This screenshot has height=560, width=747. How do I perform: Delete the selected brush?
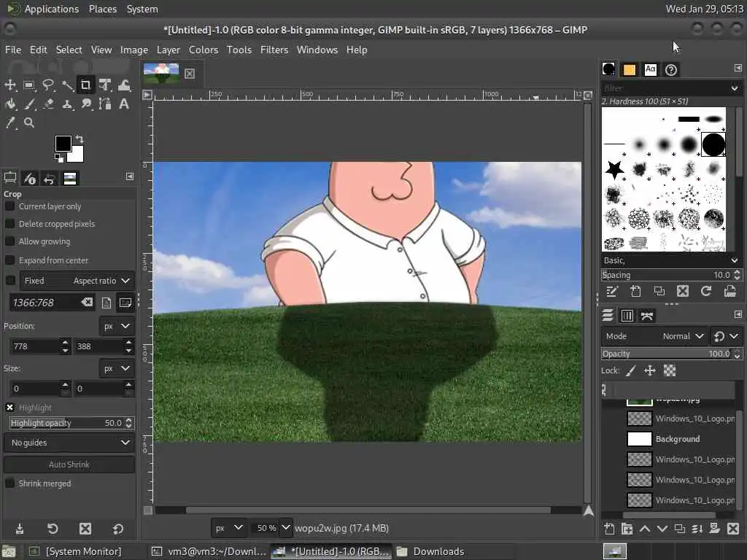[x=683, y=292]
